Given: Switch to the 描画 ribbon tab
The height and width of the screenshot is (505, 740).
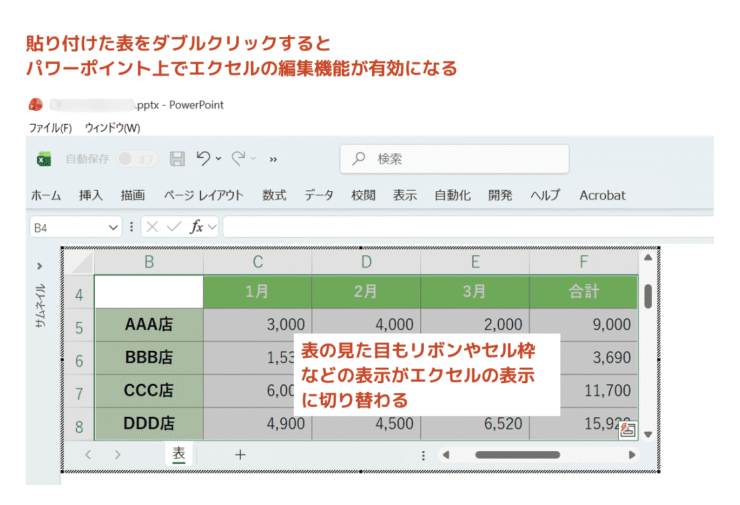Looking at the screenshot, I should point(133,195).
